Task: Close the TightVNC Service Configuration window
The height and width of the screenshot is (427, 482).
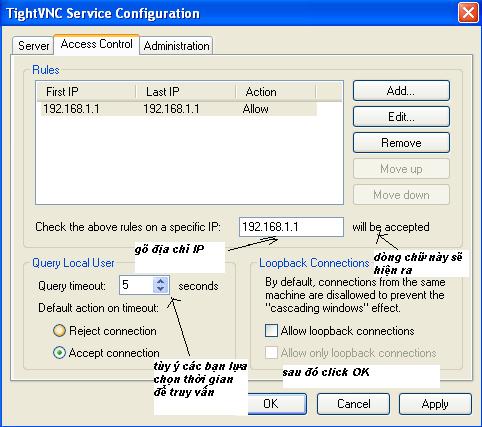Action: [x=468, y=13]
